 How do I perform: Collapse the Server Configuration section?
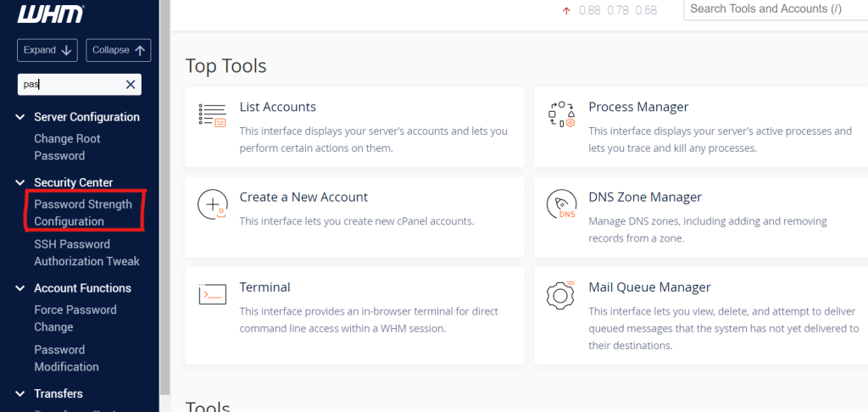pos(20,117)
